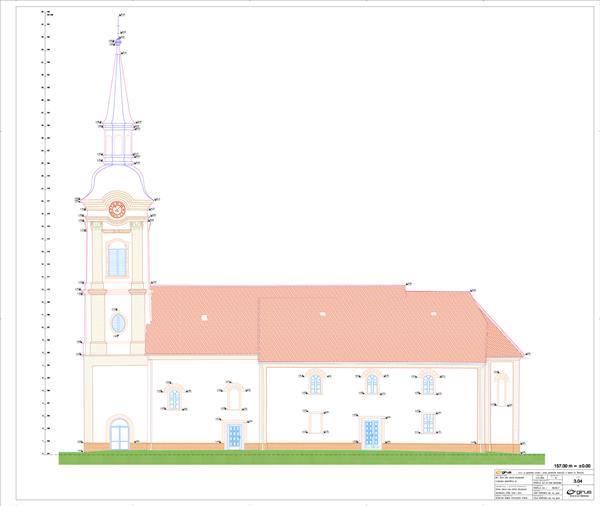
Task: Select the middle roof skylight
Action: pos(322,314)
